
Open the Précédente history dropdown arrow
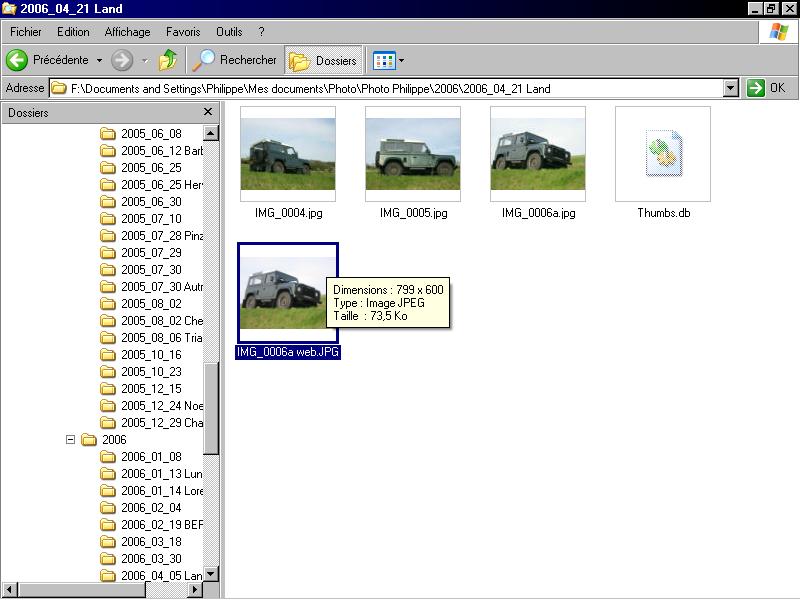[x=99, y=60]
